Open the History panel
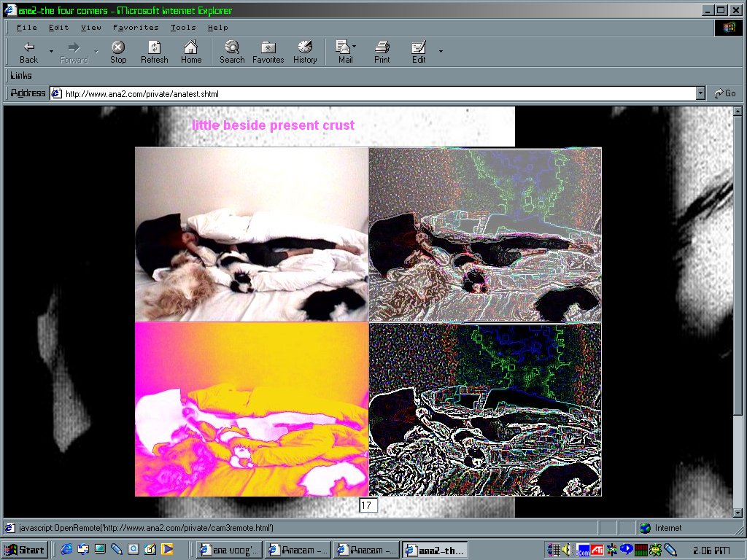Viewport: 747px width, 560px height. (305, 52)
